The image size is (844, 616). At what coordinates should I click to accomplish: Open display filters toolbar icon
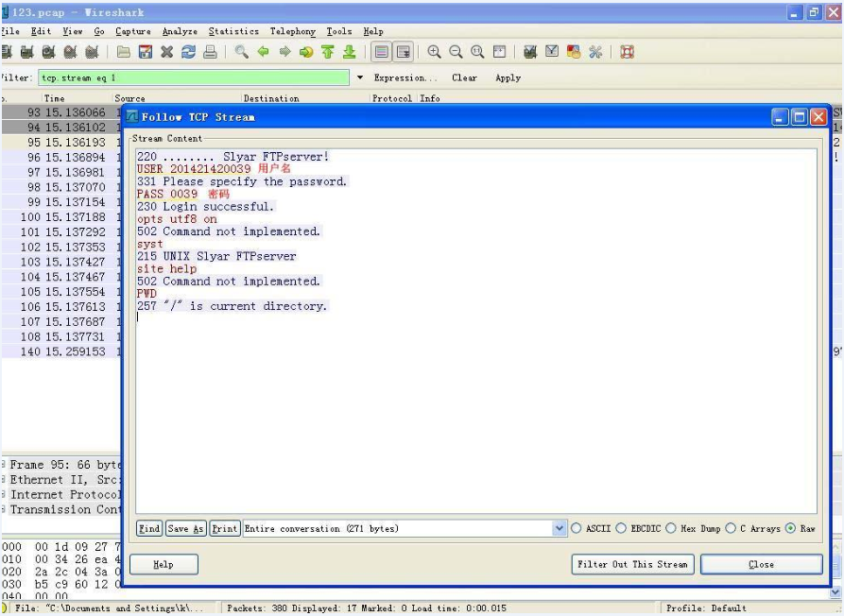click(x=552, y=52)
